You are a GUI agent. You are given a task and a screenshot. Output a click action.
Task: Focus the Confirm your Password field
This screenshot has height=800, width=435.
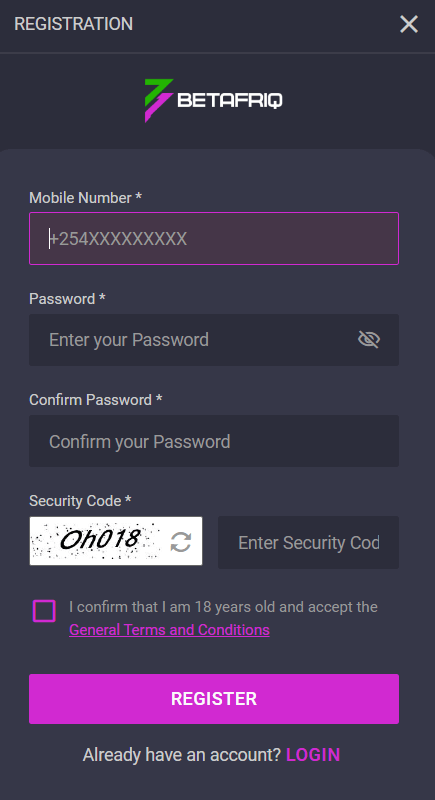[214, 441]
